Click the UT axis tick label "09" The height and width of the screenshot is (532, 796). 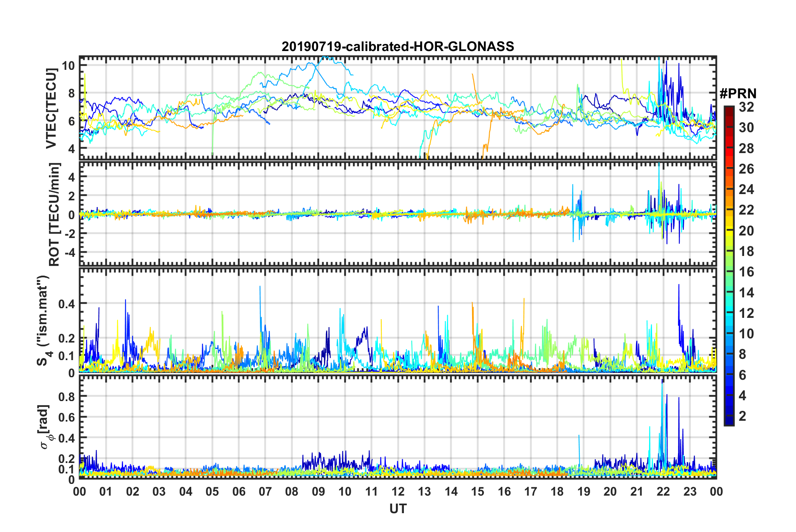[x=318, y=491]
